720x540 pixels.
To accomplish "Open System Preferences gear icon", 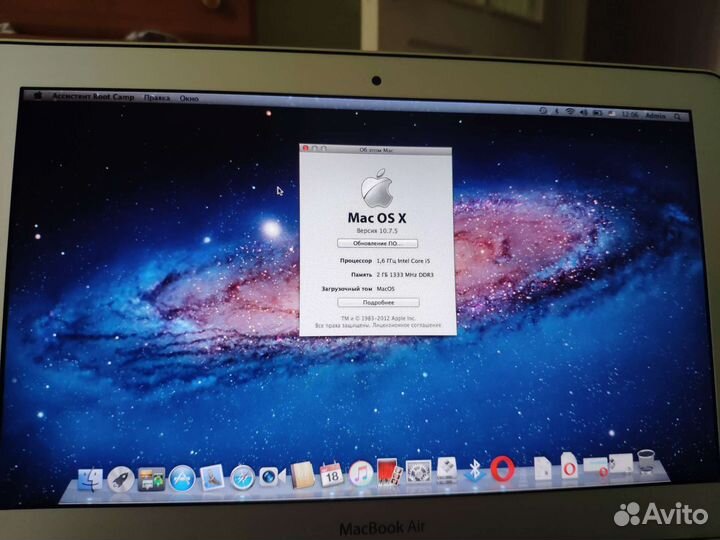I will pyautogui.click(x=419, y=472).
